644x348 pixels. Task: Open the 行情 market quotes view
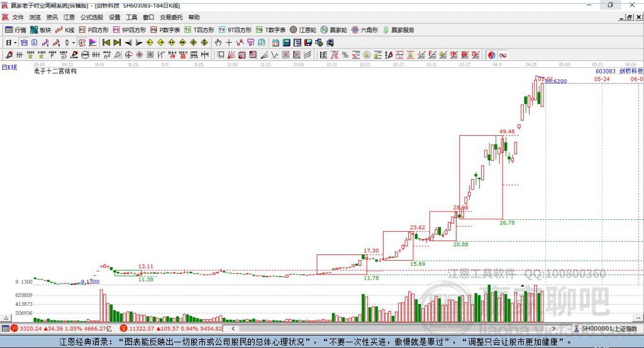tap(15, 30)
